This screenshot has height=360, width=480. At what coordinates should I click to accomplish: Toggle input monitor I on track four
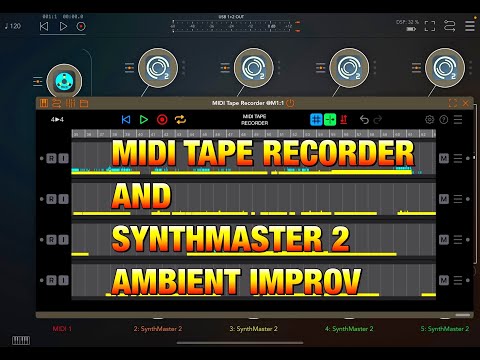point(64,280)
